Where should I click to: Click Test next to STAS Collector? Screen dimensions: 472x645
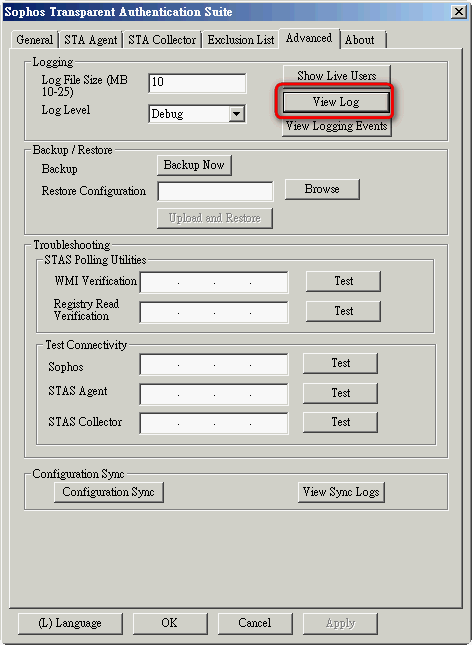[340, 422]
